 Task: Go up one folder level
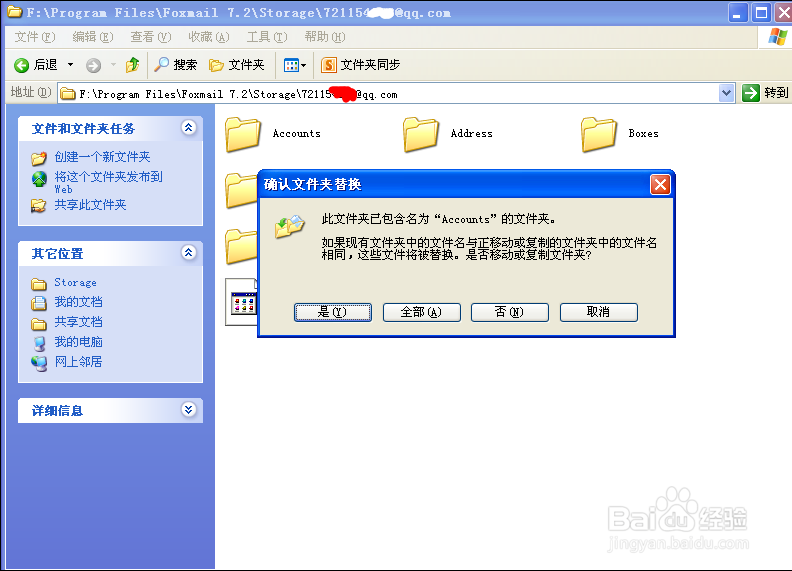point(132,65)
